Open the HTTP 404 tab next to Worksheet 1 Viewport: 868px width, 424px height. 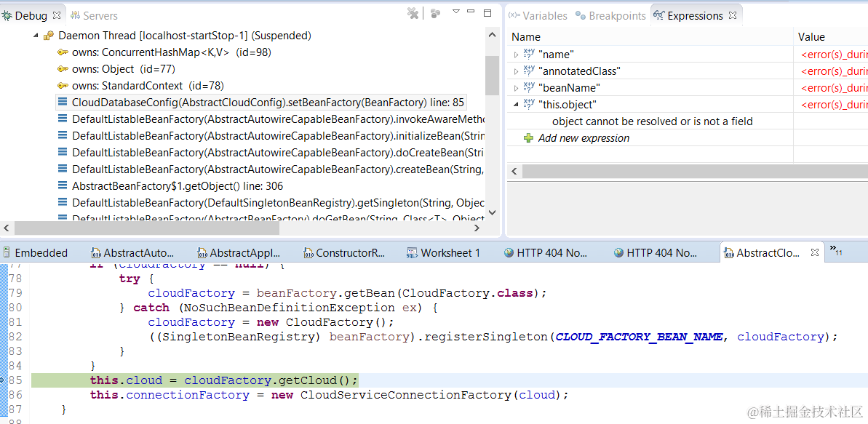[546, 253]
